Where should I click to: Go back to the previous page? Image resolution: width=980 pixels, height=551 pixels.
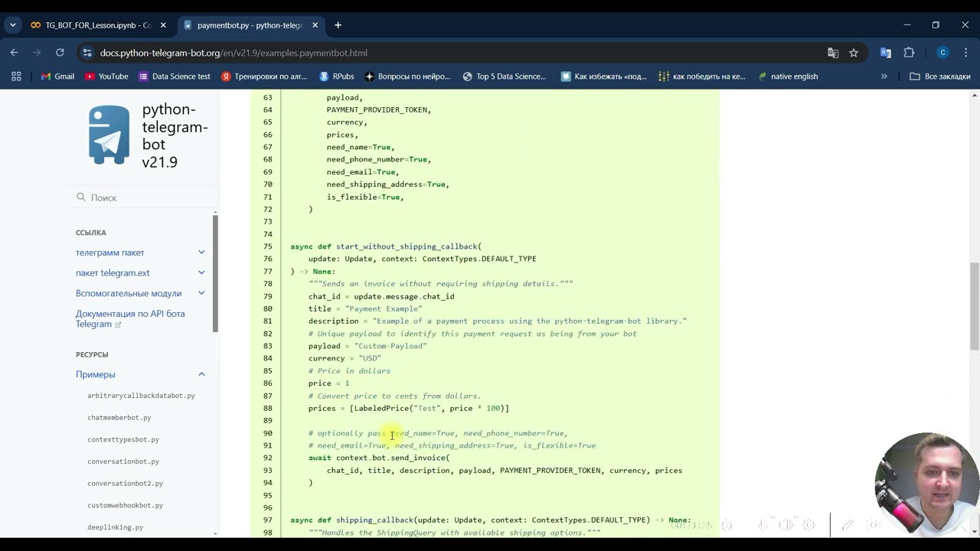[14, 53]
